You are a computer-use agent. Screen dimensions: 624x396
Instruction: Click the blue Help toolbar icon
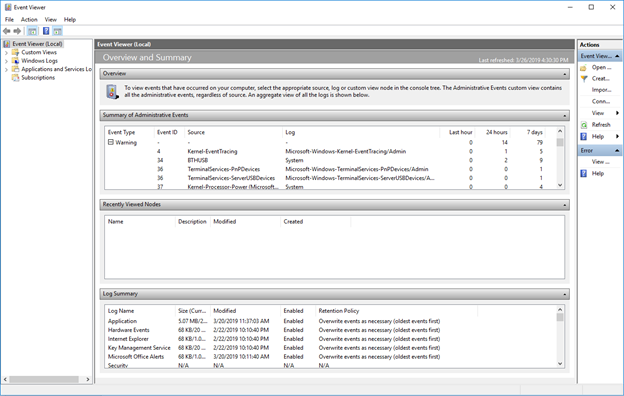46,31
